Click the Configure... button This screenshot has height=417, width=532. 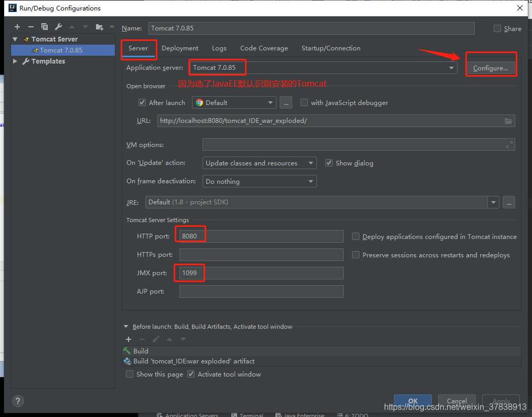pyautogui.click(x=491, y=68)
